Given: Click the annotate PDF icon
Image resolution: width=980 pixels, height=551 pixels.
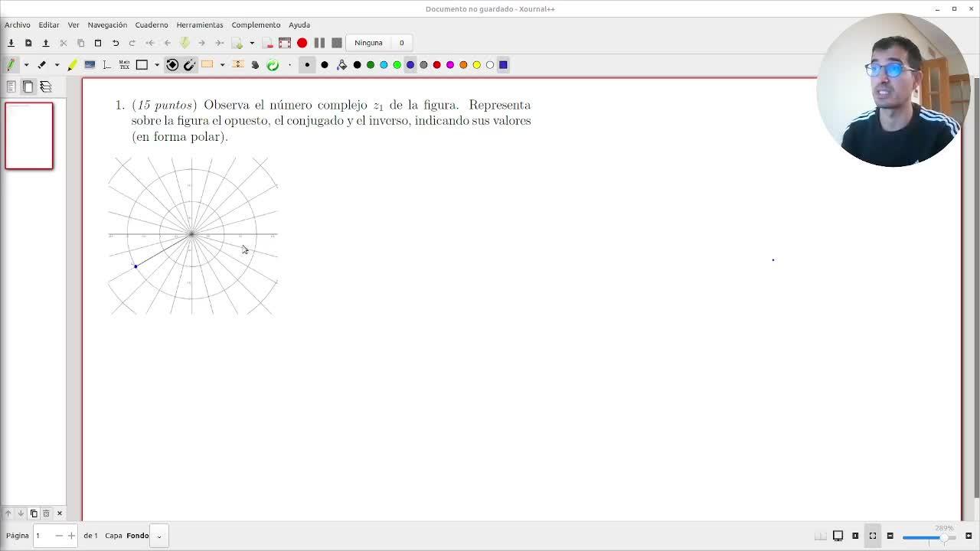Looking at the screenshot, I should 28,43.
